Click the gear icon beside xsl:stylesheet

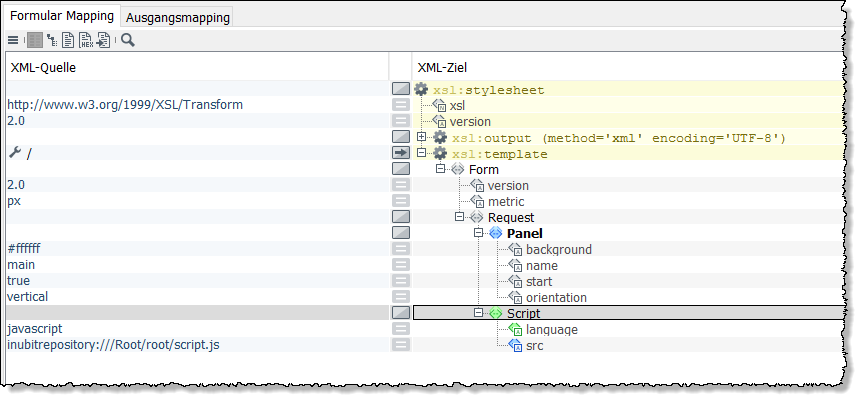(x=421, y=90)
